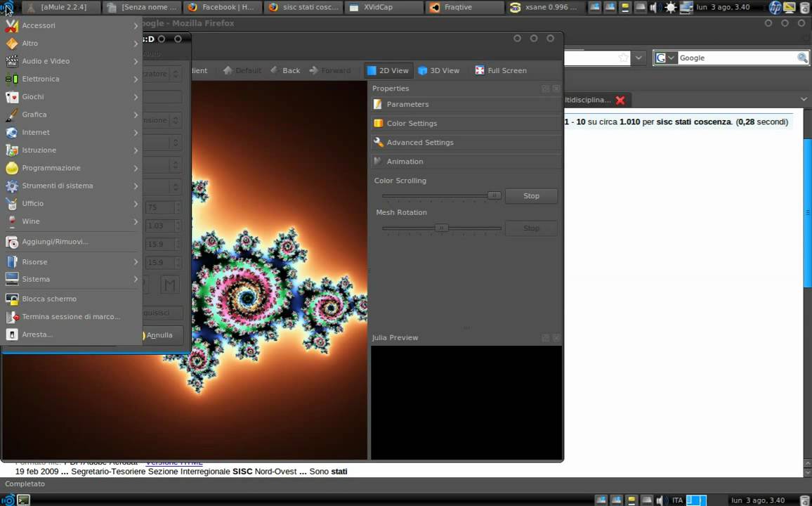This screenshot has width=812, height=506.
Task: Expand the Color Settings section
Action: tap(412, 123)
